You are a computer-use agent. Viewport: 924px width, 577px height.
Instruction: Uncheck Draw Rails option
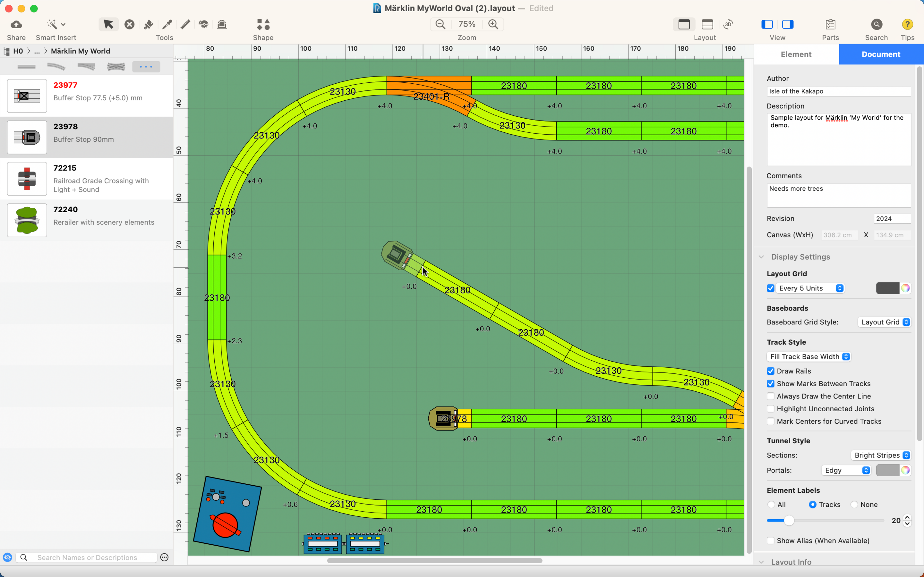(x=771, y=371)
